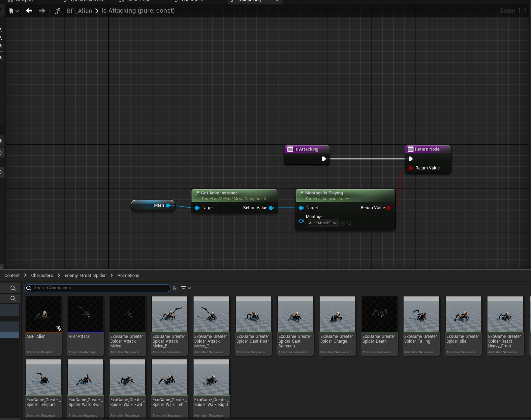Open the chevron next to the filter icon
The width and height of the screenshot is (531, 420).
pyautogui.click(x=189, y=288)
